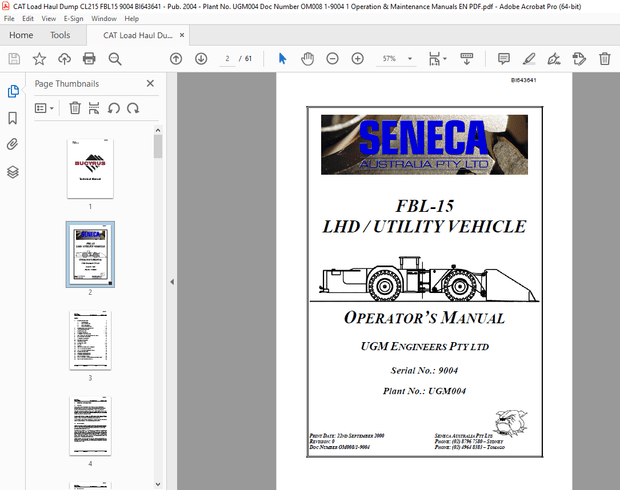Click the 'Page Thumbnails' panel title

pos(67,84)
